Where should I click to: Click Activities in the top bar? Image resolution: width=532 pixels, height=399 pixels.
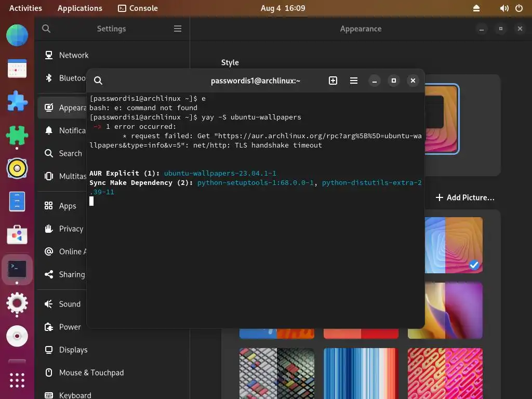(x=25, y=8)
